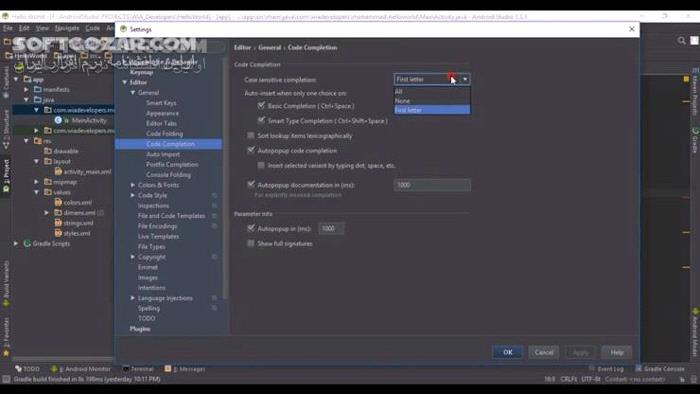Open Gradle side panel on right
Image resolution: width=700 pixels, height=394 pixels.
click(695, 141)
